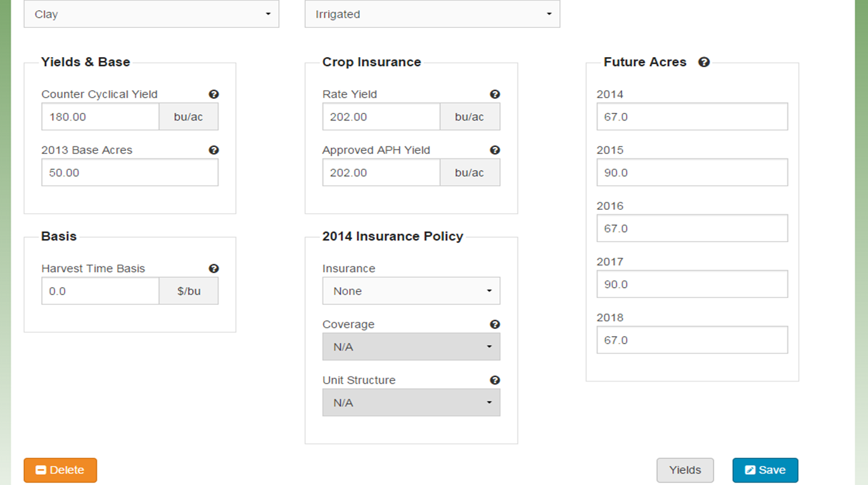This screenshot has height=485, width=868.
Task: Click the Counter Cyclical Yield input field
Action: [100, 117]
